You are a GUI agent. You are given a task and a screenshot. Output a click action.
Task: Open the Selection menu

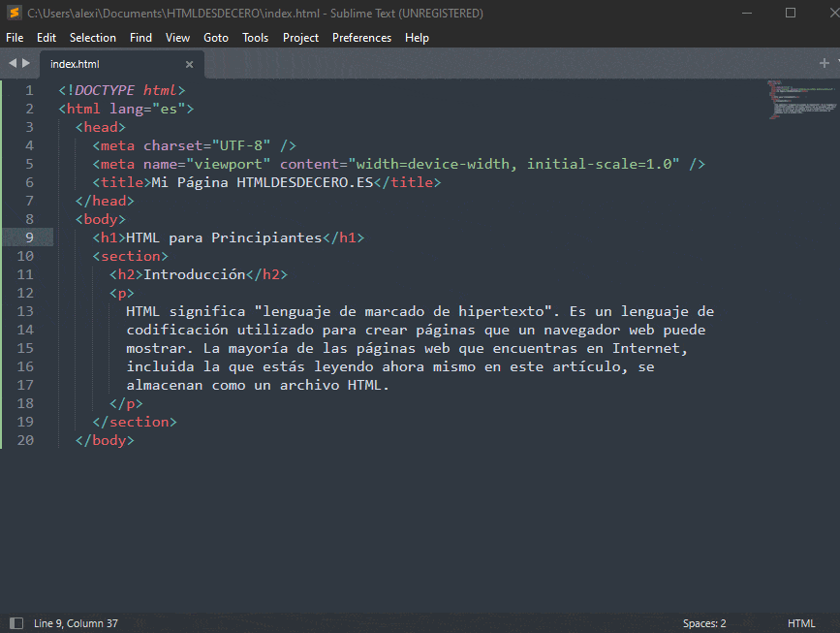(x=93, y=37)
